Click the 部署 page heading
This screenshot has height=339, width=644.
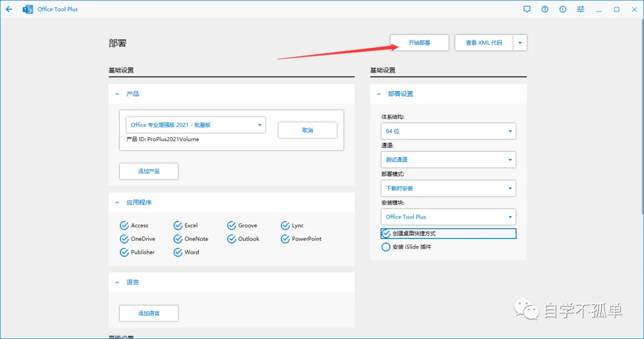coord(117,43)
